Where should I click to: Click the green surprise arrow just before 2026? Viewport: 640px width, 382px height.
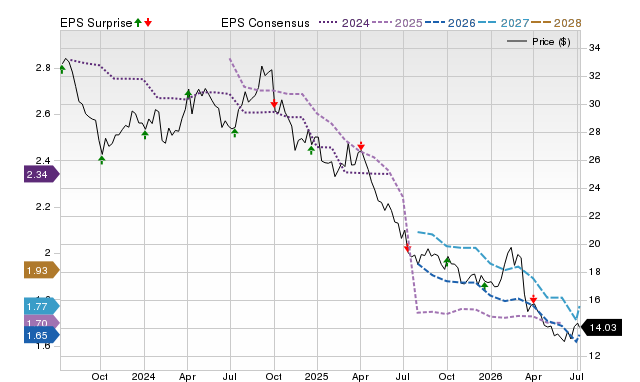click(484, 286)
